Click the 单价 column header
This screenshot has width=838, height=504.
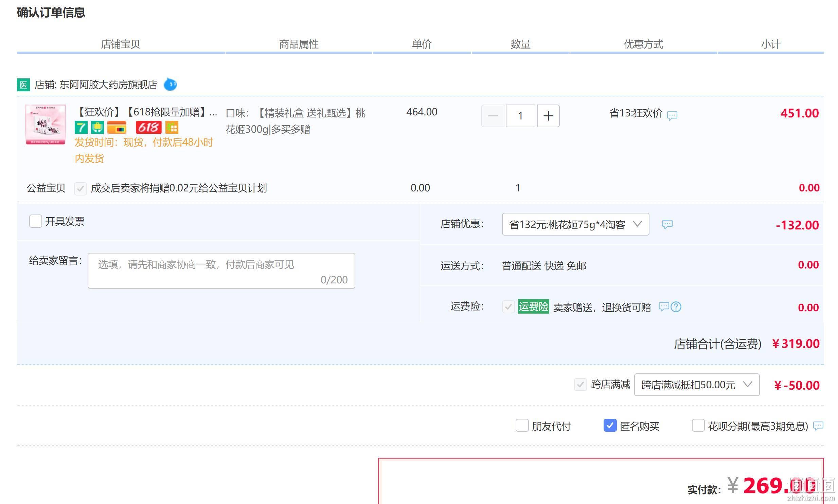[422, 44]
